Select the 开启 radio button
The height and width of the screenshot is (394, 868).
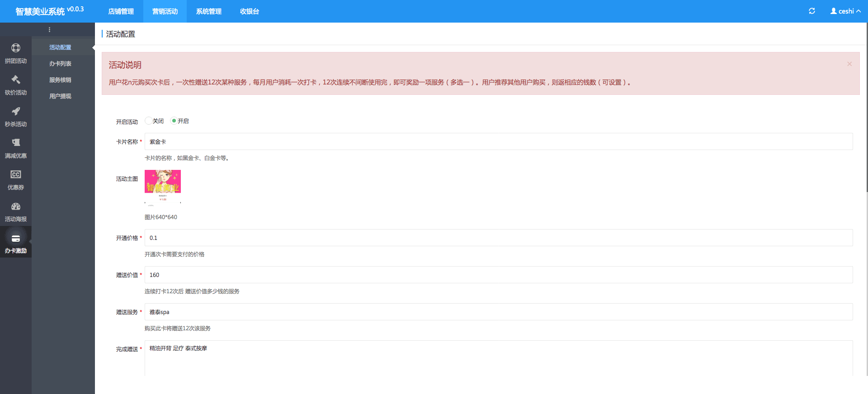point(174,121)
